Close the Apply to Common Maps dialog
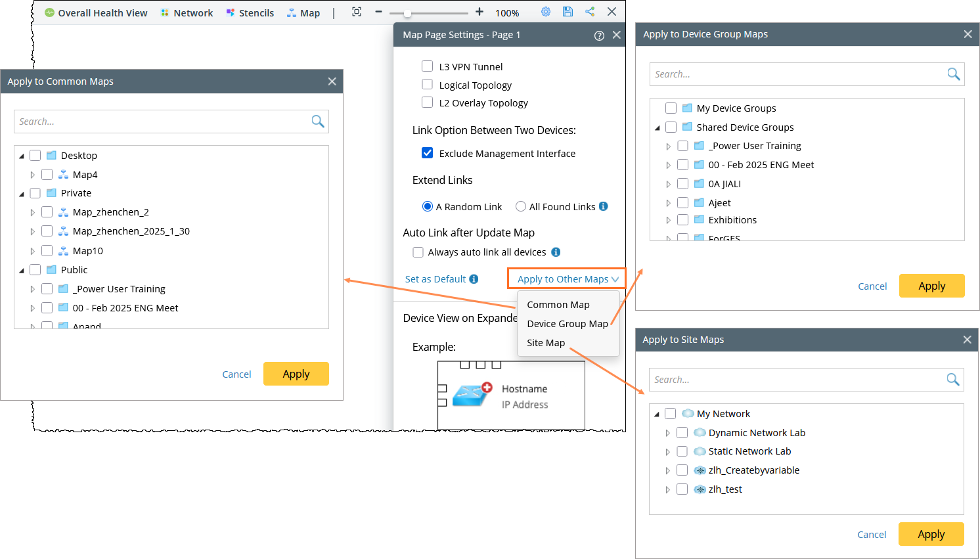Image resolution: width=980 pixels, height=559 pixels. (332, 81)
